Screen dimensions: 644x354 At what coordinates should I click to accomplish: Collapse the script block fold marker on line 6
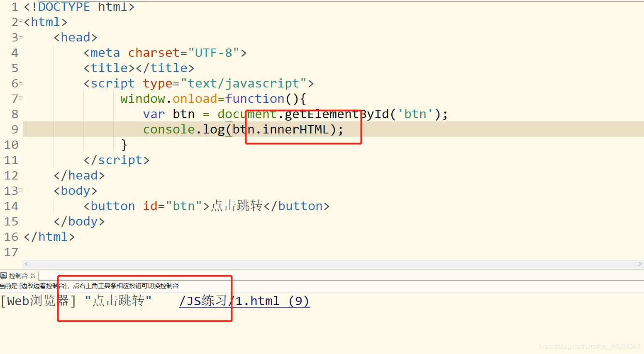pos(20,83)
